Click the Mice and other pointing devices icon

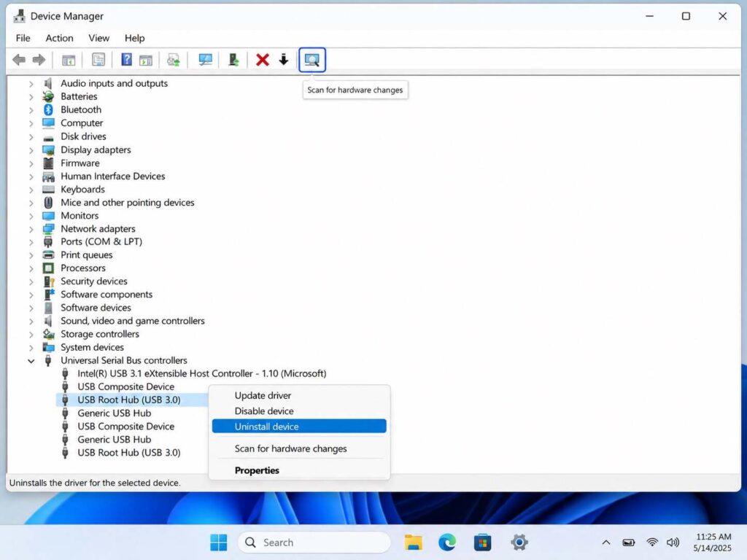[48, 203]
